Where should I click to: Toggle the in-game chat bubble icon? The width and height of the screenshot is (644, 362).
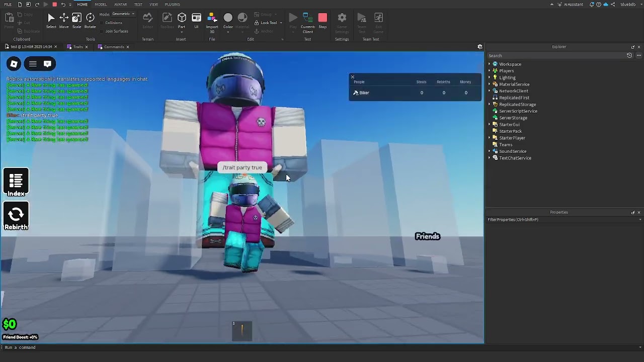pos(47,64)
